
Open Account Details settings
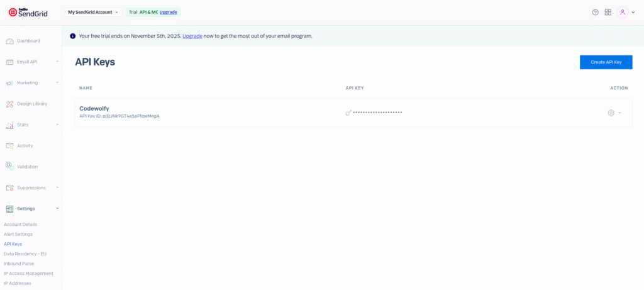tap(21, 225)
